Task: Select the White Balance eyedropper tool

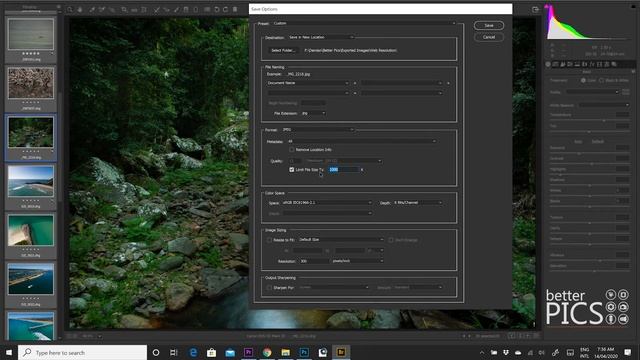Action: click(92, 9)
